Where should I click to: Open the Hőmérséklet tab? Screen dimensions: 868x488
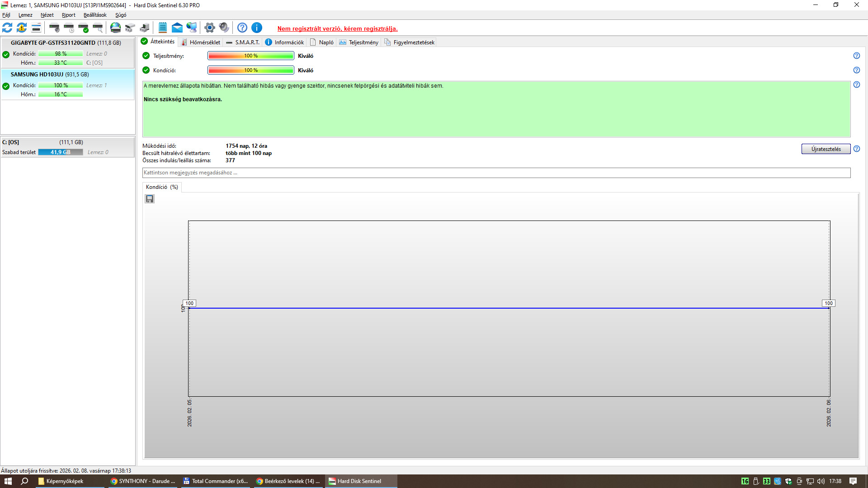click(x=201, y=42)
